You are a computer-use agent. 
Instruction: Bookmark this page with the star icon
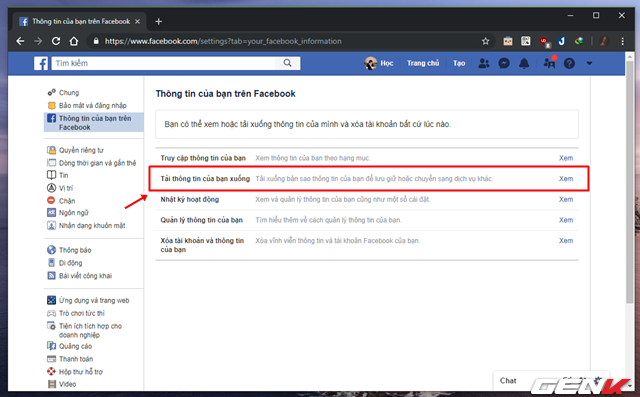coord(485,41)
